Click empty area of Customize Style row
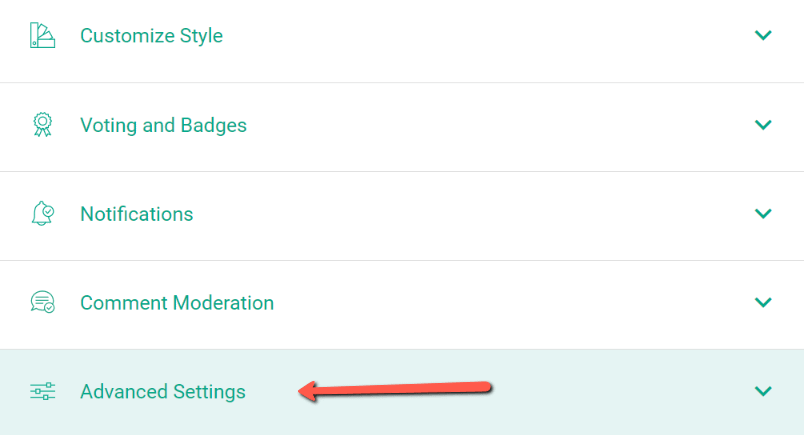Viewport: 804px width, 435px height. 480,36
